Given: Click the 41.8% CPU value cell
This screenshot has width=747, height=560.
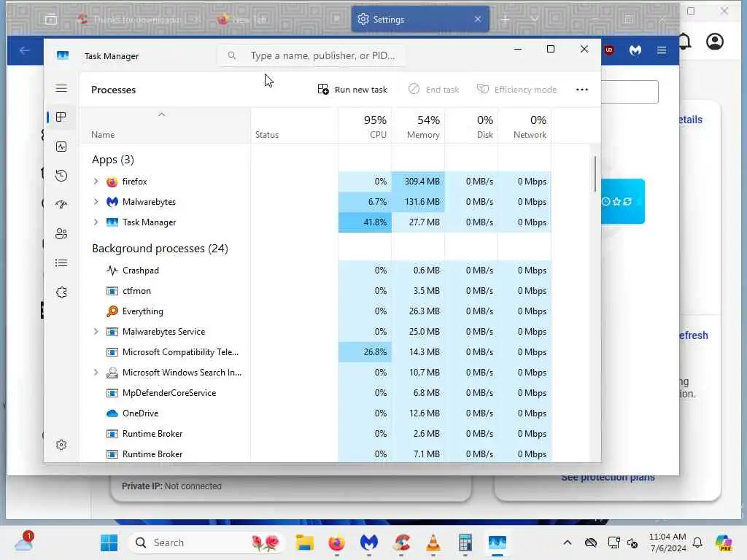Looking at the screenshot, I should (x=365, y=222).
